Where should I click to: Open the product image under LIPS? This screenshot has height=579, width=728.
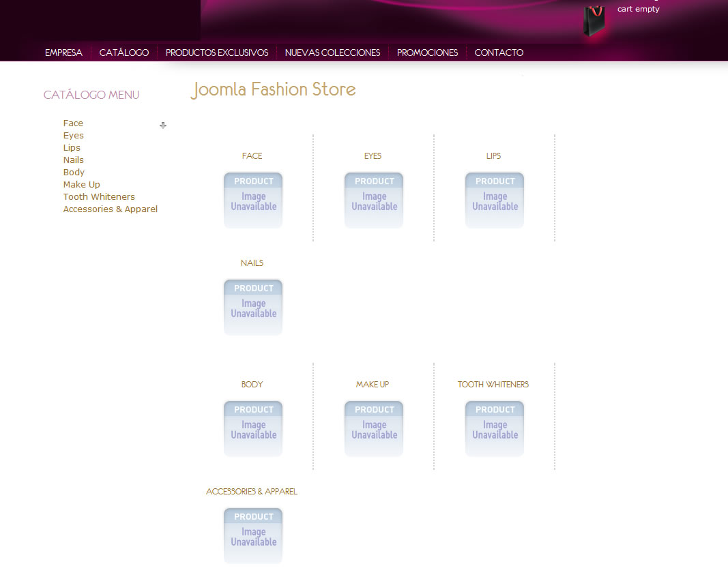click(x=495, y=201)
